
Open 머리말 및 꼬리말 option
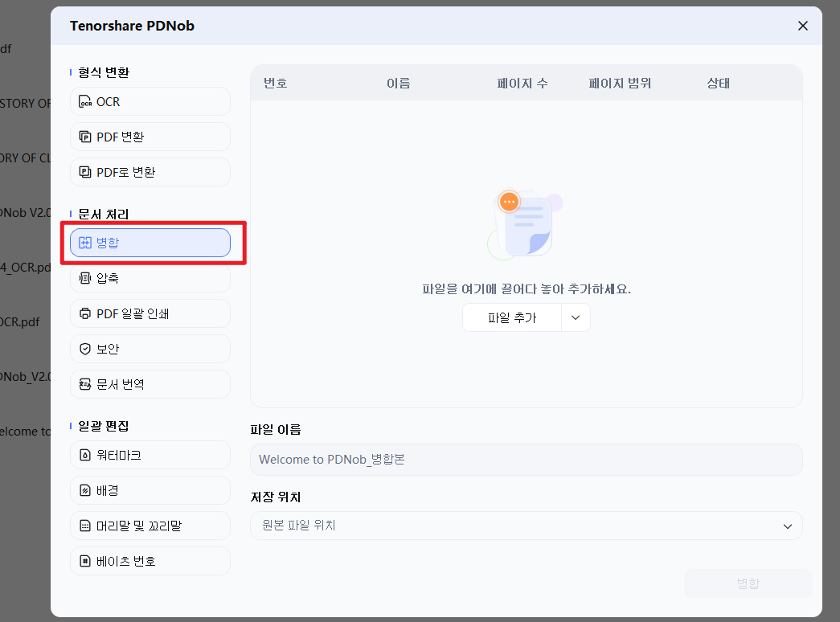coord(150,526)
